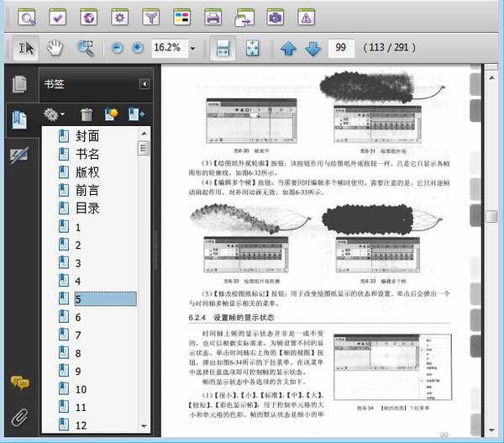Open bookmark options gear dropdown
This screenshot has height=443, width=504.
pyautogui.click(x=55, y=113)
